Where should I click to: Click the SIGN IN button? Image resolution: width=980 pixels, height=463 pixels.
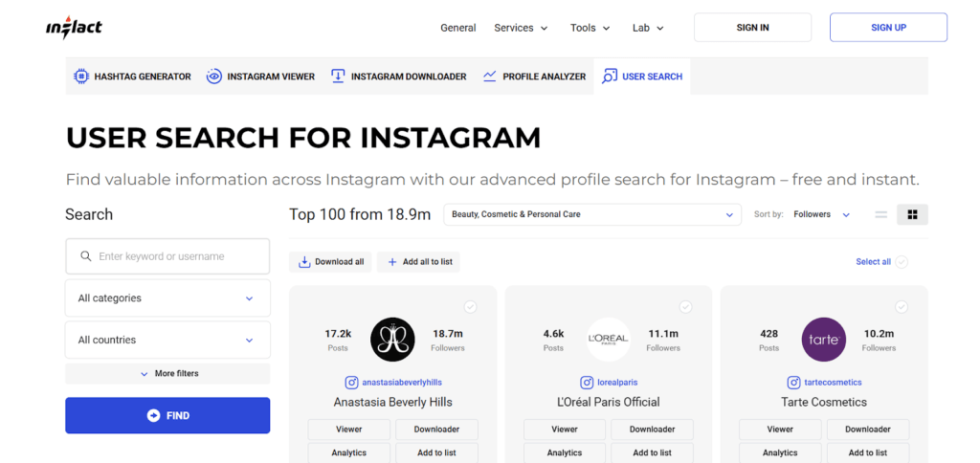pyautogui.click(x=752, y=28)
